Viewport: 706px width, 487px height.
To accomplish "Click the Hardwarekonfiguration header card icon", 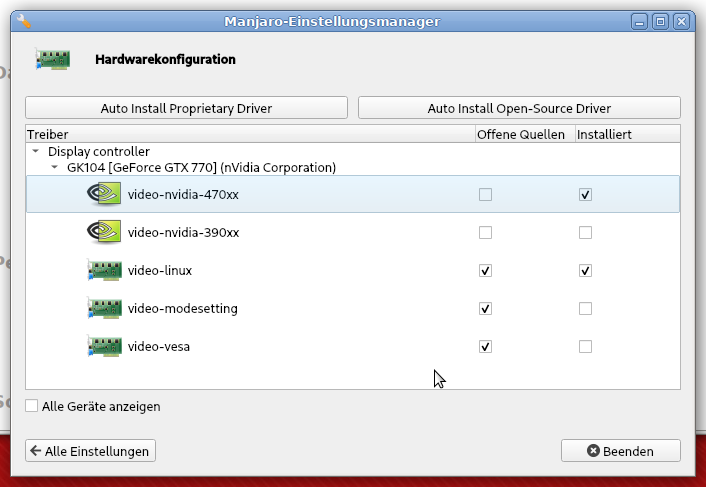I will (x=53, y=59).
